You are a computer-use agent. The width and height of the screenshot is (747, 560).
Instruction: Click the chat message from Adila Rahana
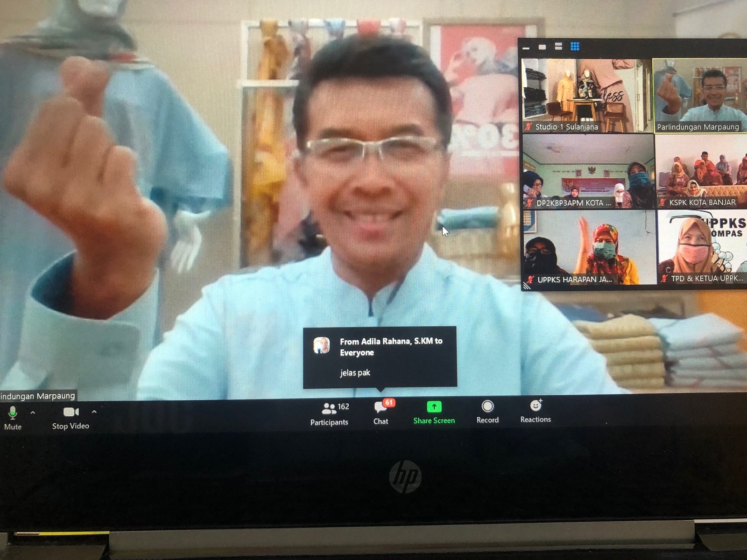point(380,357)
